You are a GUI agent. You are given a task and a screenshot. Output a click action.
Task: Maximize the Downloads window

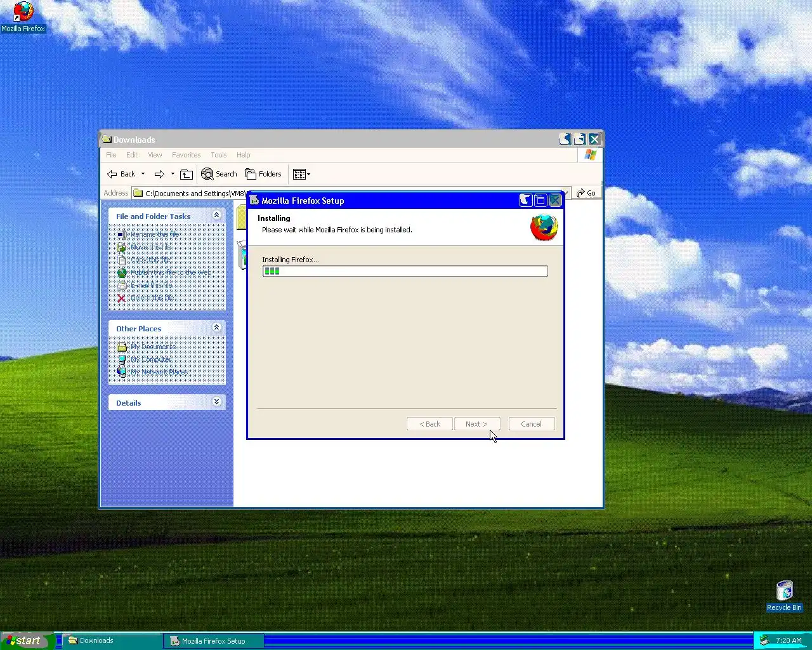tap(580, 139)
